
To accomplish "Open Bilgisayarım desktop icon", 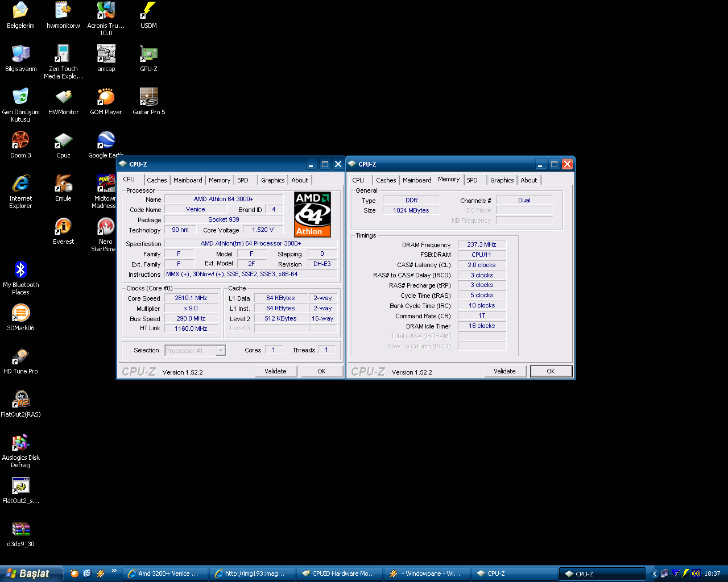I will [x=20, y=59].
